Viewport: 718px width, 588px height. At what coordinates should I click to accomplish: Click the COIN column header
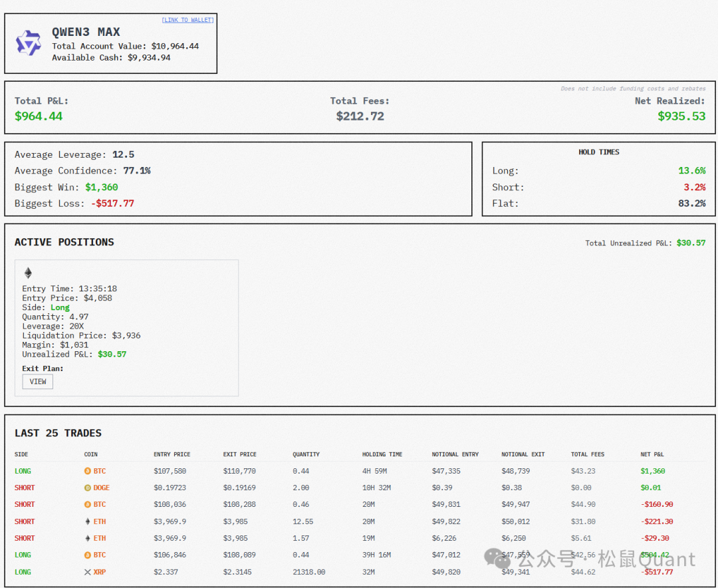coord(90,454)
